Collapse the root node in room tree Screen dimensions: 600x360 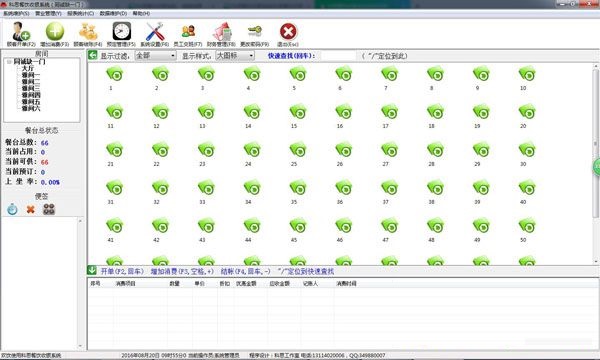click(x=9, y=62)
